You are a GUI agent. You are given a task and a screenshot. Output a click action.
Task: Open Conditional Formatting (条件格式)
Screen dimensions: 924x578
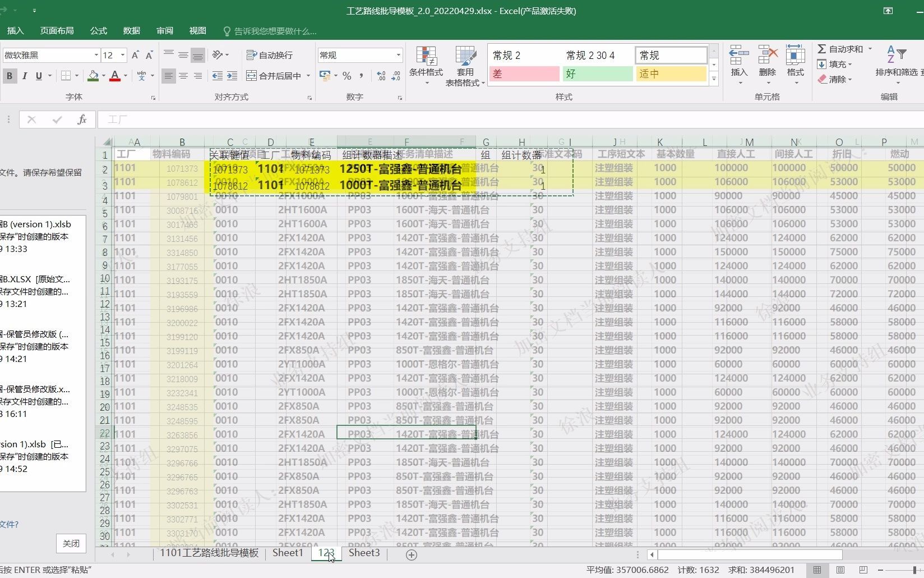pyautogui.click(x=426, y=66)
